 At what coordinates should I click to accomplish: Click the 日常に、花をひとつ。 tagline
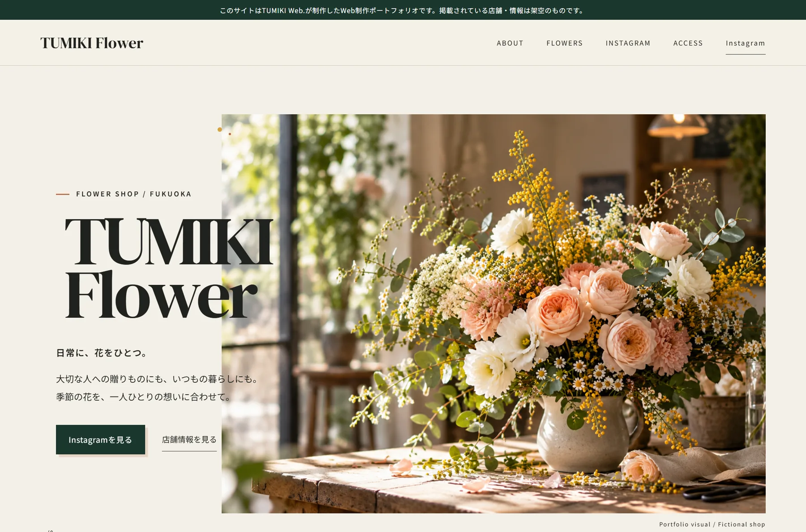(101, 353)
